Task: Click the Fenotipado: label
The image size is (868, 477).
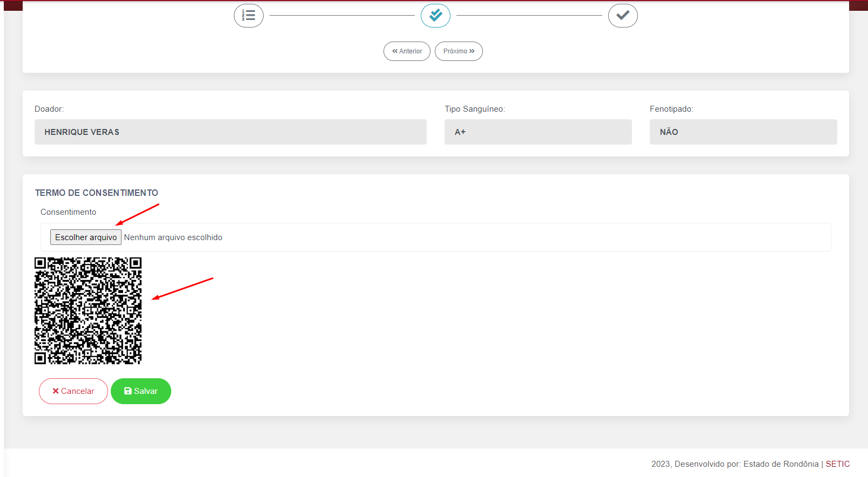Action: pos(671,109)
